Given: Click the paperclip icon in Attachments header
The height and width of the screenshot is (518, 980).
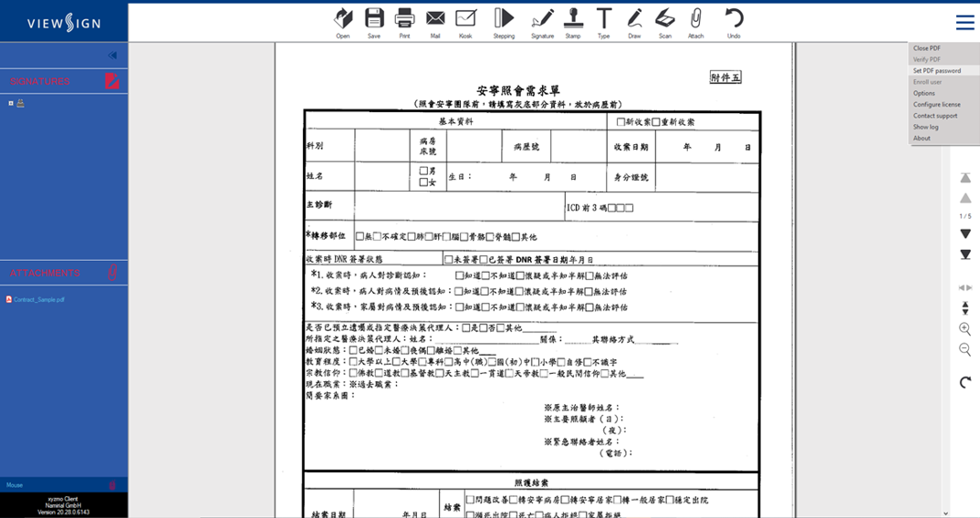Looking at the screenshot, I should (x=112, y=273).
